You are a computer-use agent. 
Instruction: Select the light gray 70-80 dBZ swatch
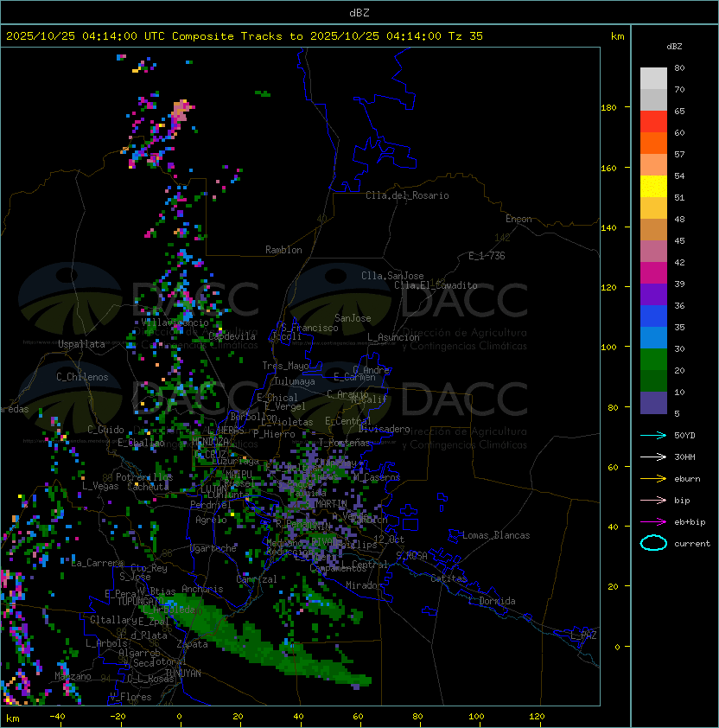(x=653, y=78)
